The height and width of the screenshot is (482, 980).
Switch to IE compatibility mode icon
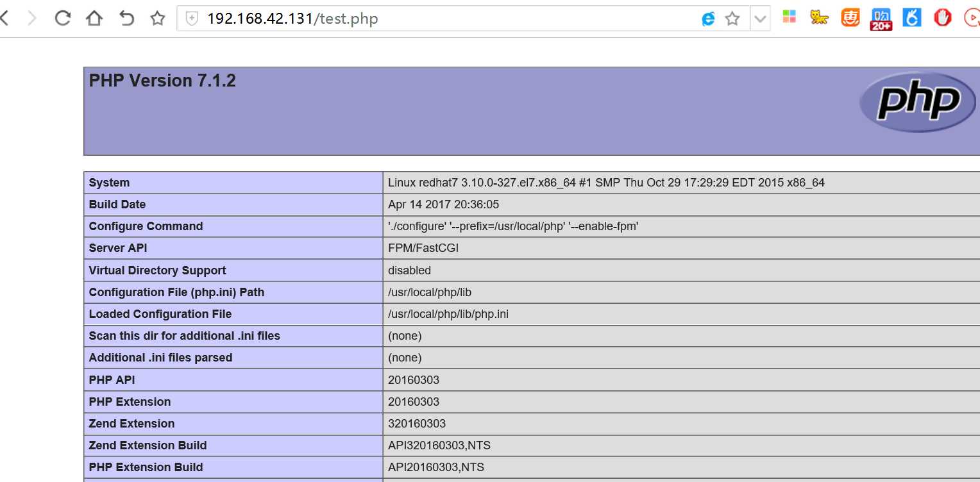[x=708, y=19]
